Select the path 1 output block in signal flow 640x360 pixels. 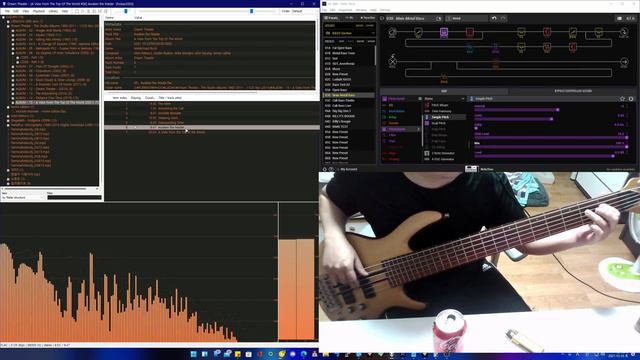(624, 32)
